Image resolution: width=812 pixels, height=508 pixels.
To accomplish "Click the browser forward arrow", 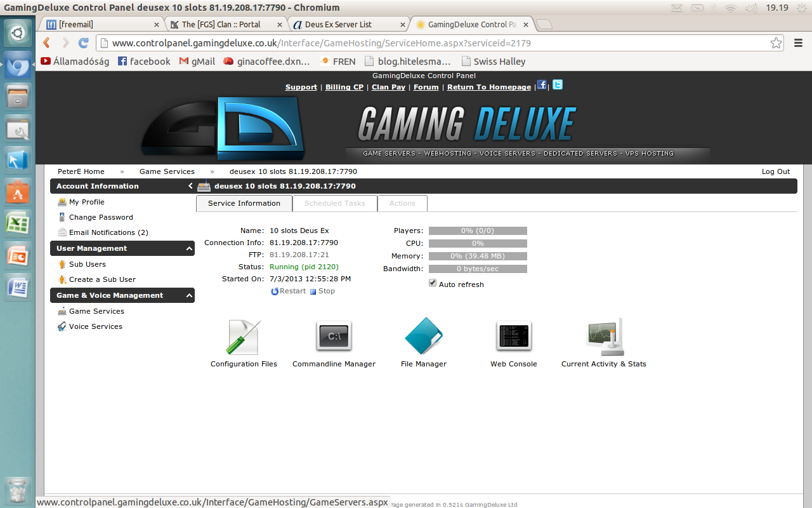I will pyautogui.click(x=65, y=43).
